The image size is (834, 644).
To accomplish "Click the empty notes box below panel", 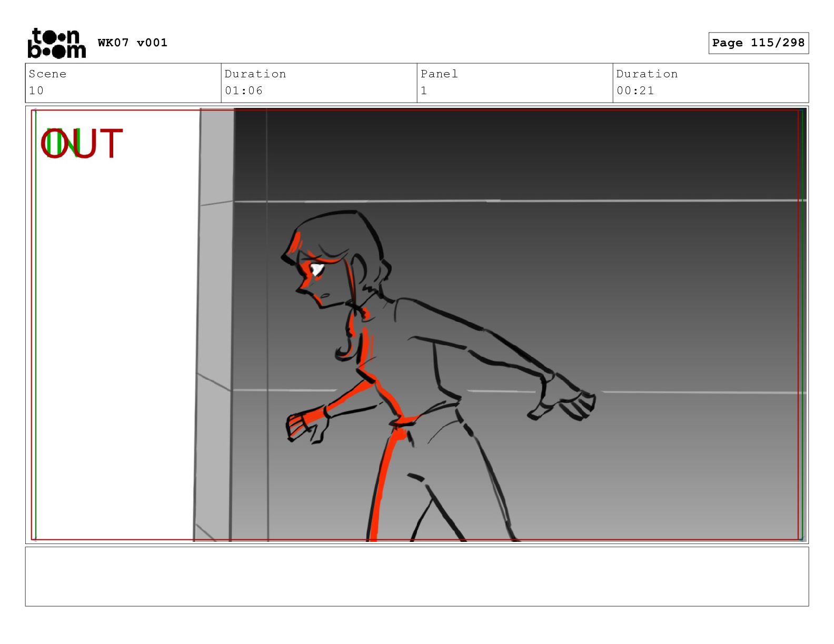I will [x=417, y=577].
